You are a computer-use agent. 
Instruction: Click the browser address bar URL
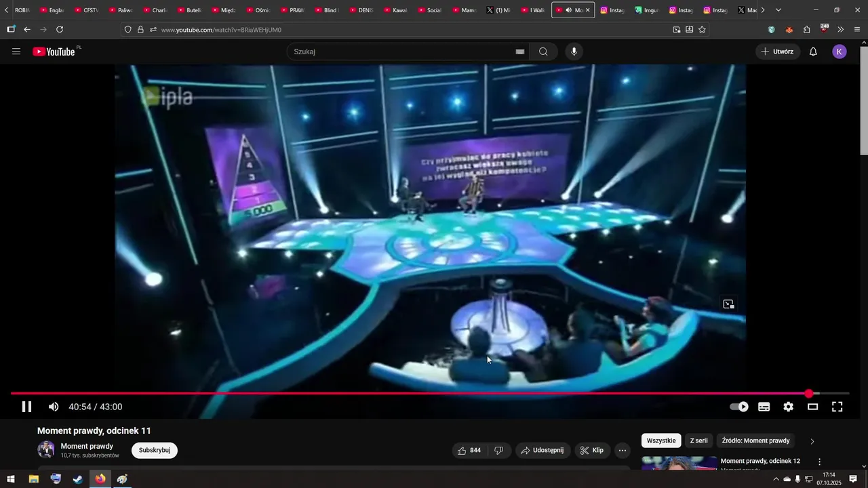pos(221,30)
